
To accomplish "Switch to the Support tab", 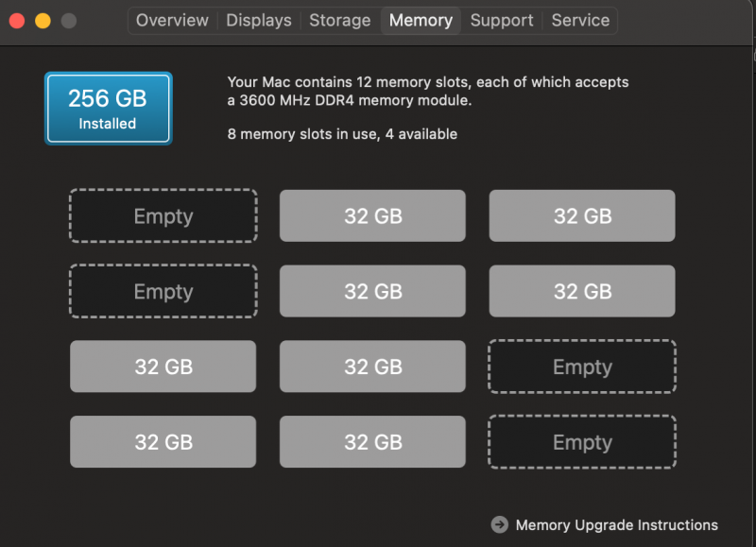I will tap(501, 20).
